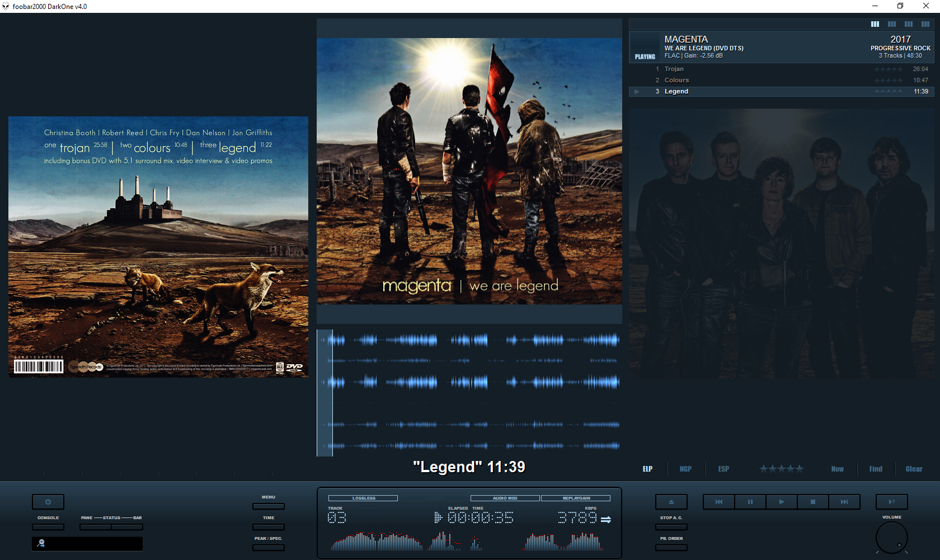Click the Clear button
Viewport: 940px width, 560px height.
coord(914,469)
